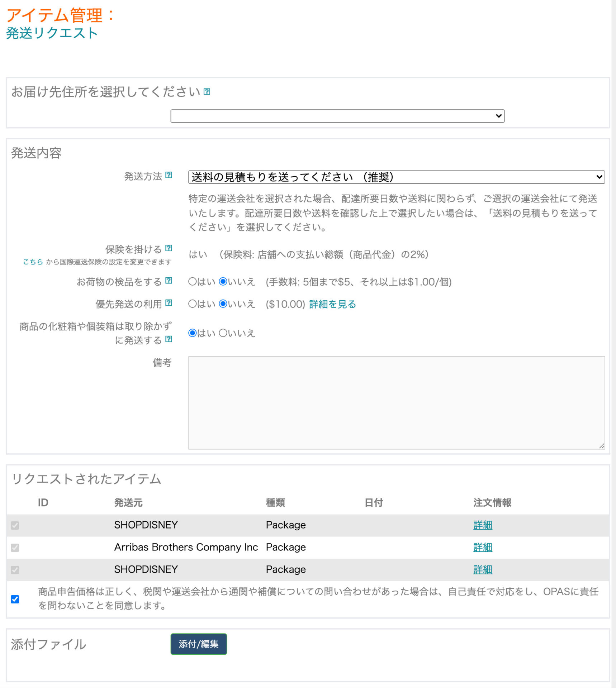Open 詳細 link for Arribas Brothers row
Viewport: 616px width, 688px height.
pyautogui.click(x=483, y=548)
